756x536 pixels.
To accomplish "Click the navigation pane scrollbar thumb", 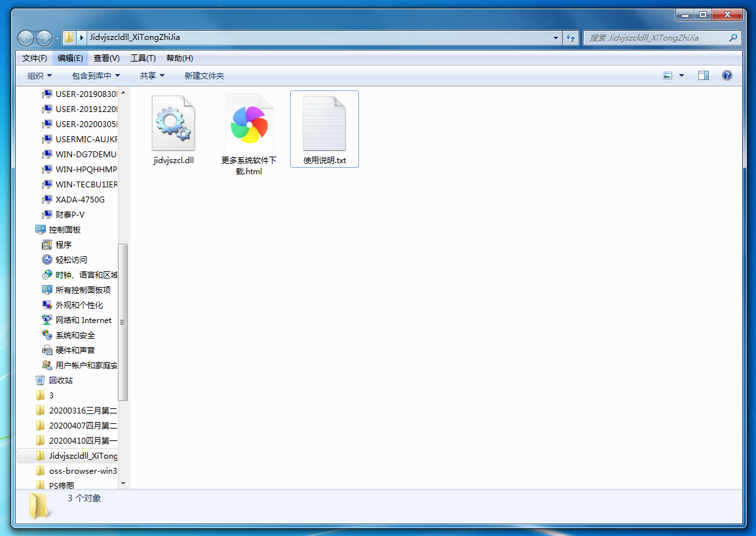I will click(123, 322).
